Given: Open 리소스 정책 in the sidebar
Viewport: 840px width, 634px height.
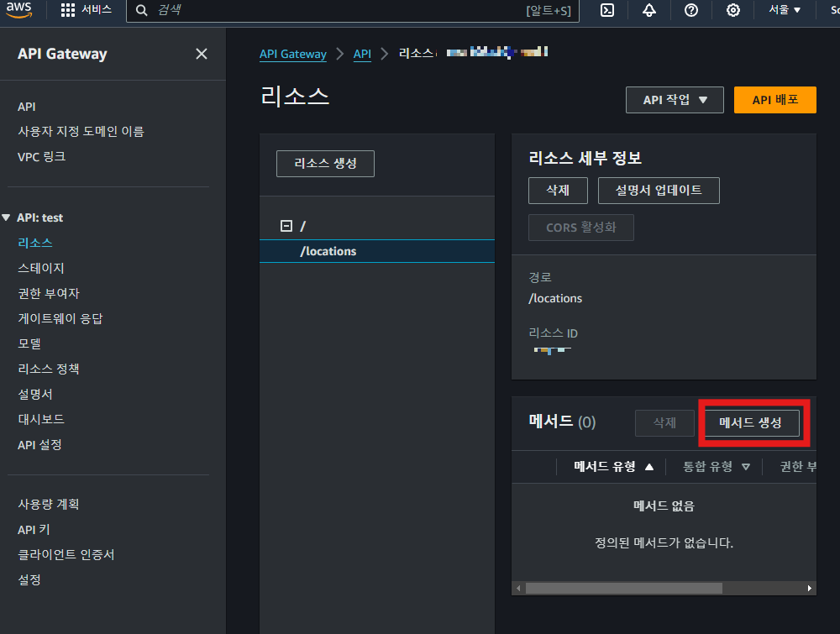Looking at the screenshot, I should [49, 369].
